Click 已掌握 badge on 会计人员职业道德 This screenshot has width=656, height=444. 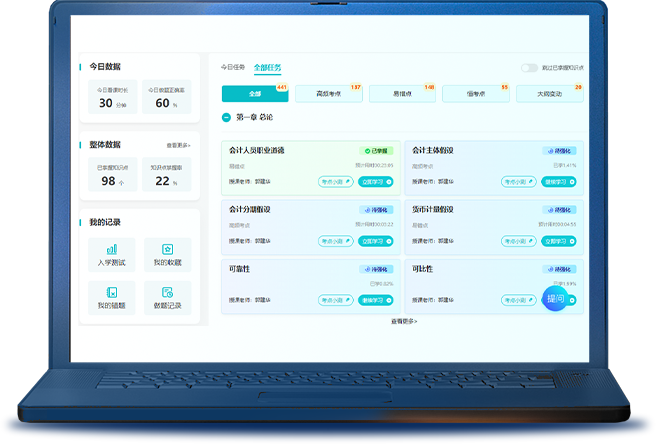click(376, 151)
